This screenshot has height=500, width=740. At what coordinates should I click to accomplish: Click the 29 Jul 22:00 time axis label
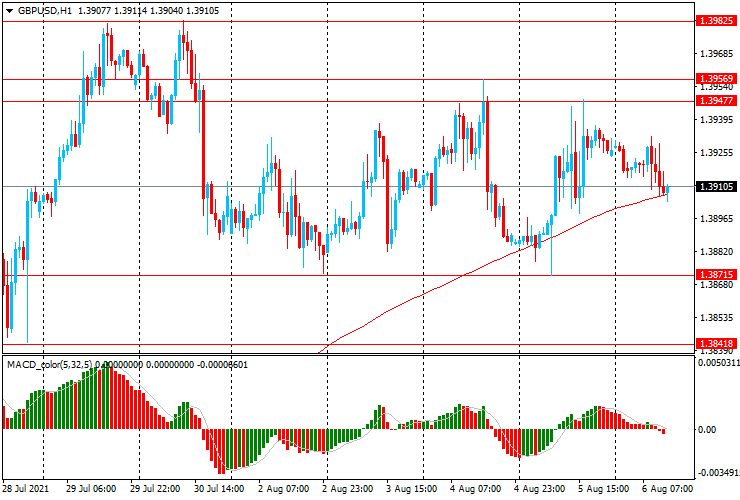tap(155, 489)
